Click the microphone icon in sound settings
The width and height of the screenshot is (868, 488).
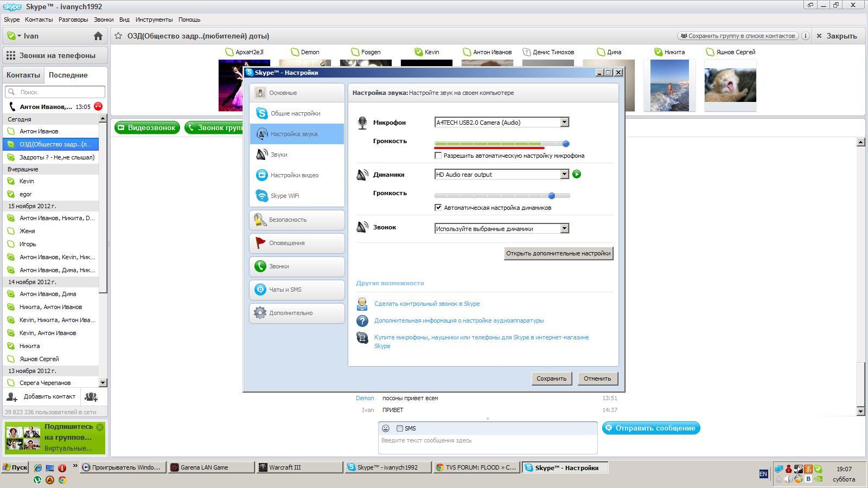click(362, 123)
